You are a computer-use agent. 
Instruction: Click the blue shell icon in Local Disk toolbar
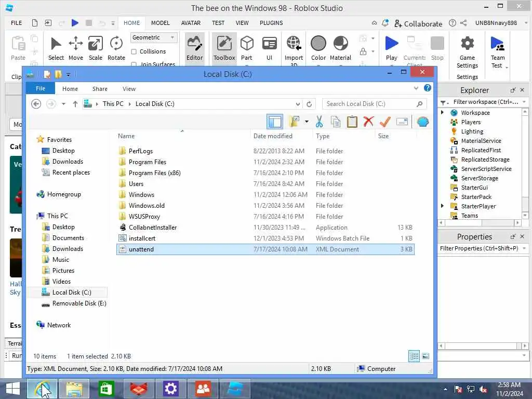click(423, 122)
